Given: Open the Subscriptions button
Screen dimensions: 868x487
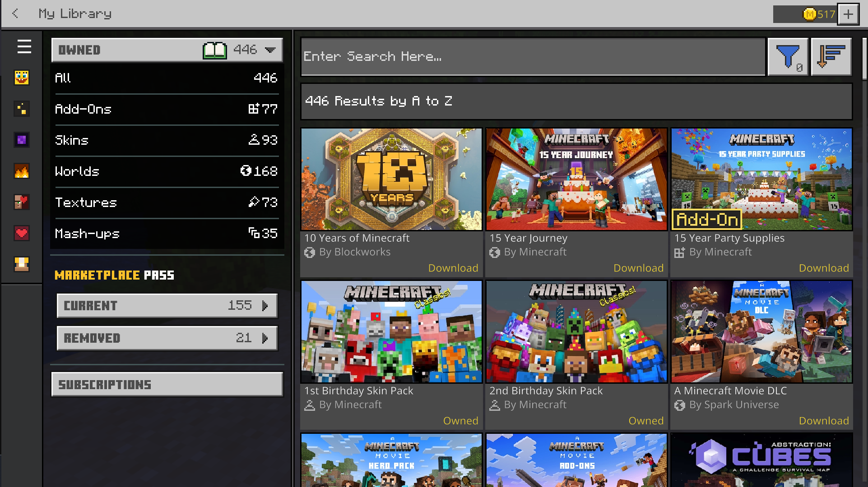Looking at the screenshot, I should point(167,385).
